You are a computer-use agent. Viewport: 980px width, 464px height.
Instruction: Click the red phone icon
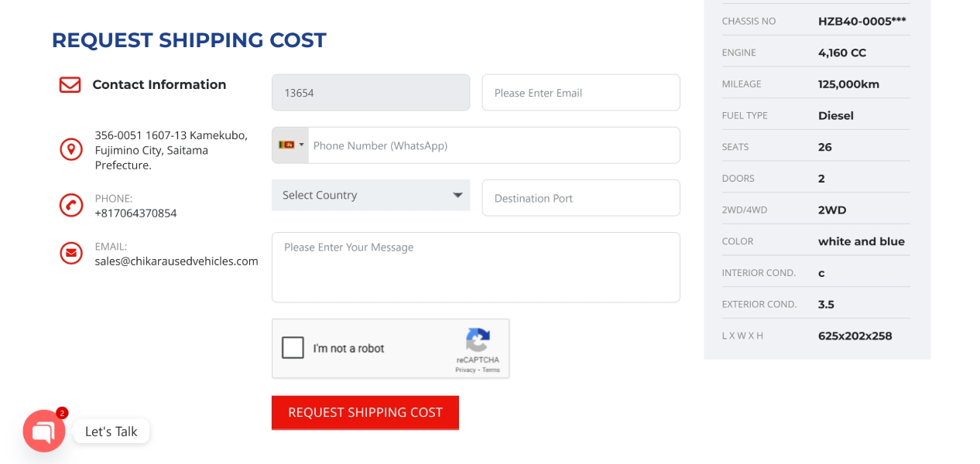71,205
